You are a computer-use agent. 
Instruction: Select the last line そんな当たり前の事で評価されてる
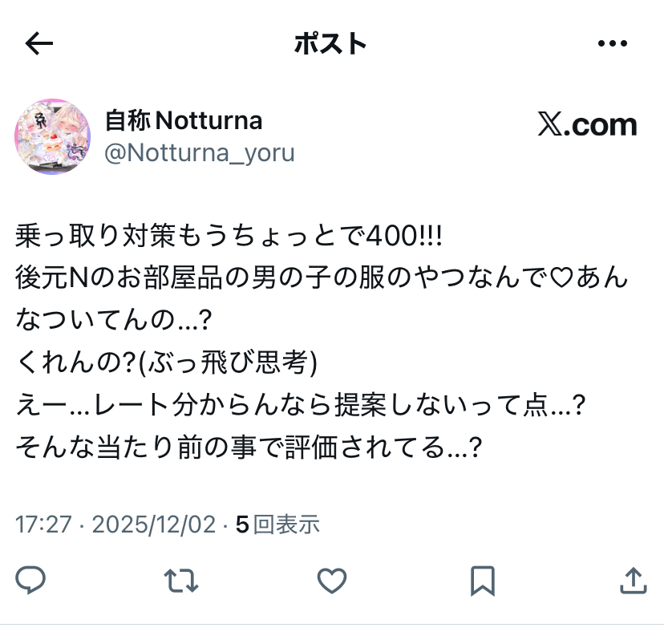pyautogui.click(x=249, y=448)
